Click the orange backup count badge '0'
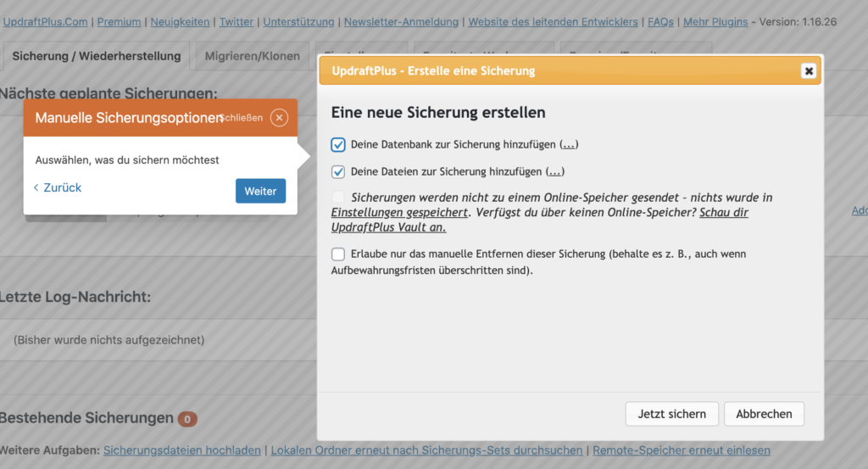This screenshot has height=469, width=868. click(x=187, y=419)
